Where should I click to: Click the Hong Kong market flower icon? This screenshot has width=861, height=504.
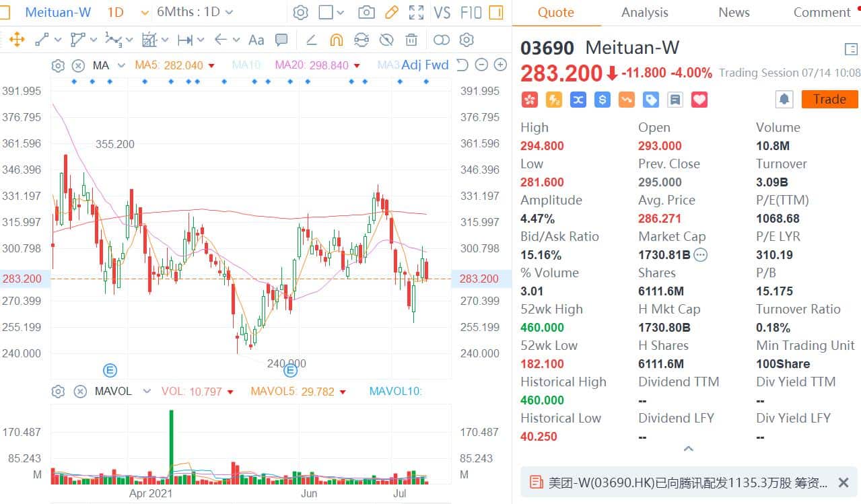[x=529, y=100]
